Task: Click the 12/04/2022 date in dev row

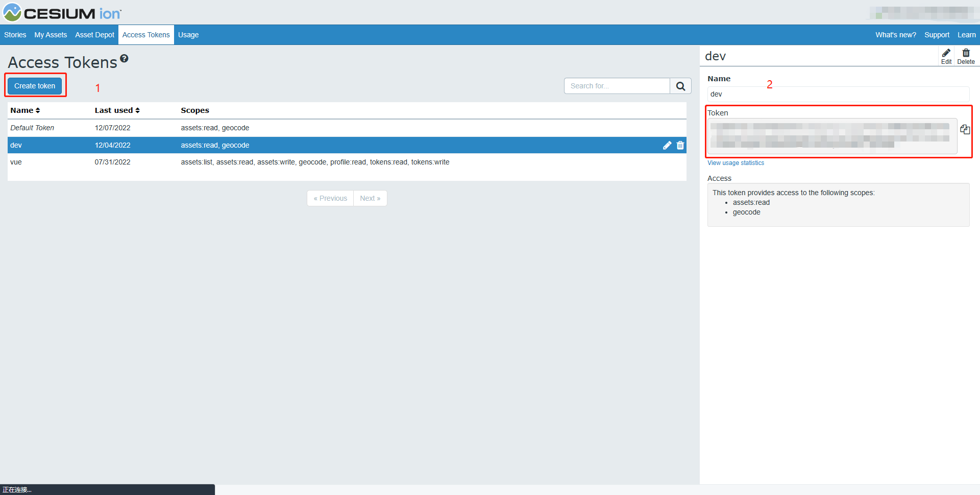Action: click(112, 145)
